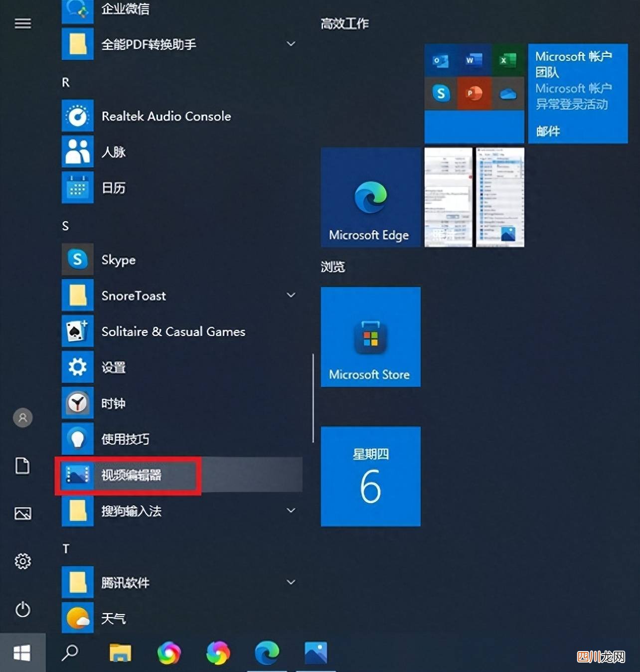The height and width of the screenshot is (672, 640).
Task: Jump to letter R section header
Action: 65,82
